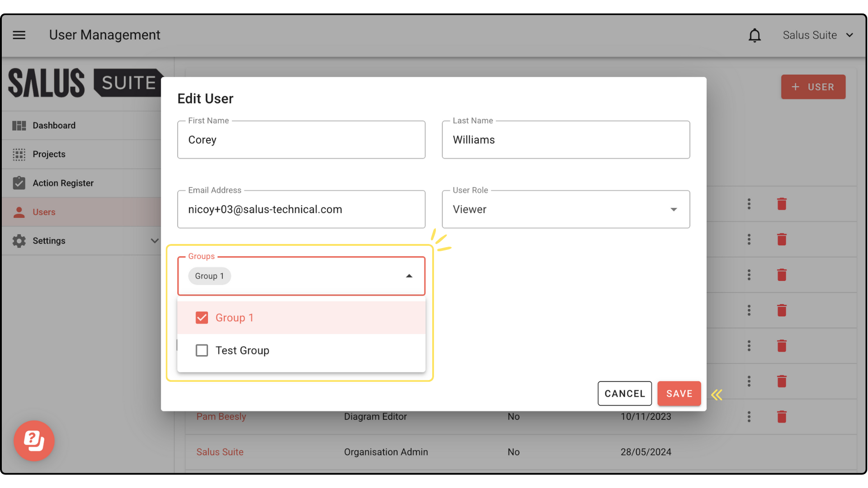This screenshot has width=868, height=488.
Task: Delete the Pam Beesly user via trash icon
Action: (x=782, y=417)
